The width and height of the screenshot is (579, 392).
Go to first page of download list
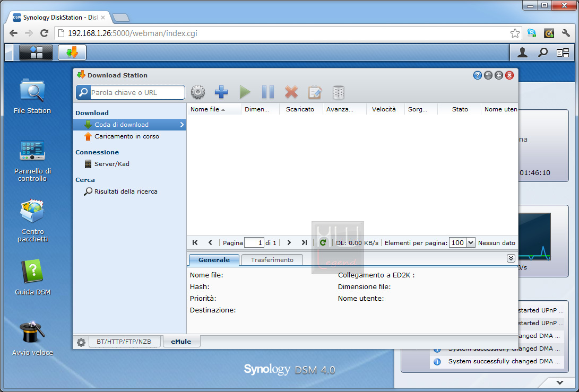point(195,242)
